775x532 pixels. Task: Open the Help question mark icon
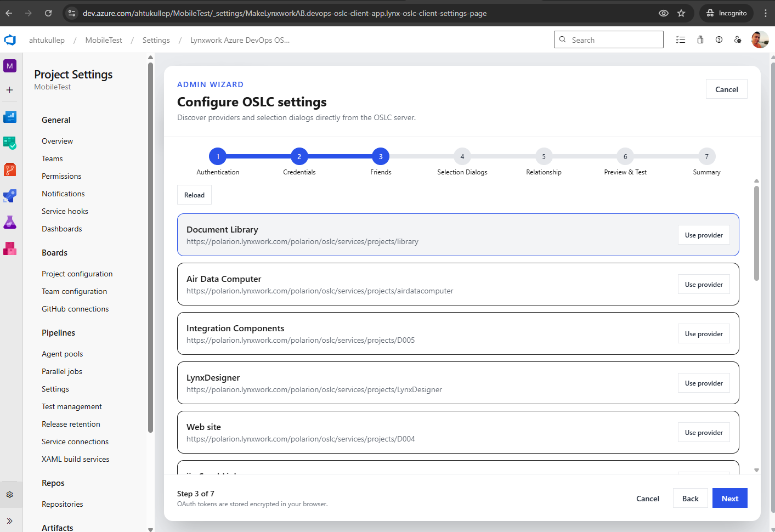719,40
